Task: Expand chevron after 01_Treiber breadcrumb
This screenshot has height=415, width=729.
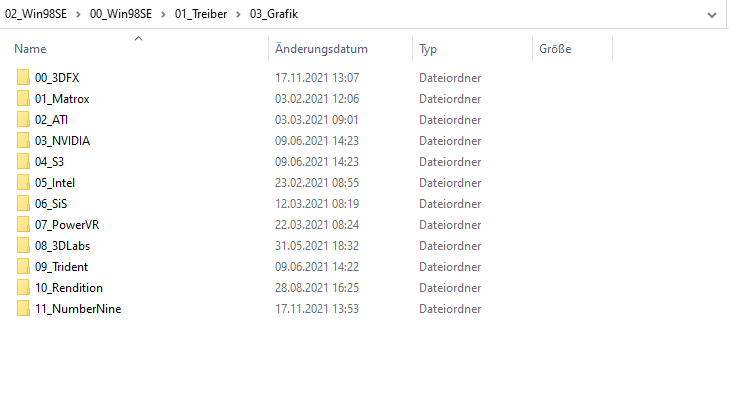Action: (238, 14)
